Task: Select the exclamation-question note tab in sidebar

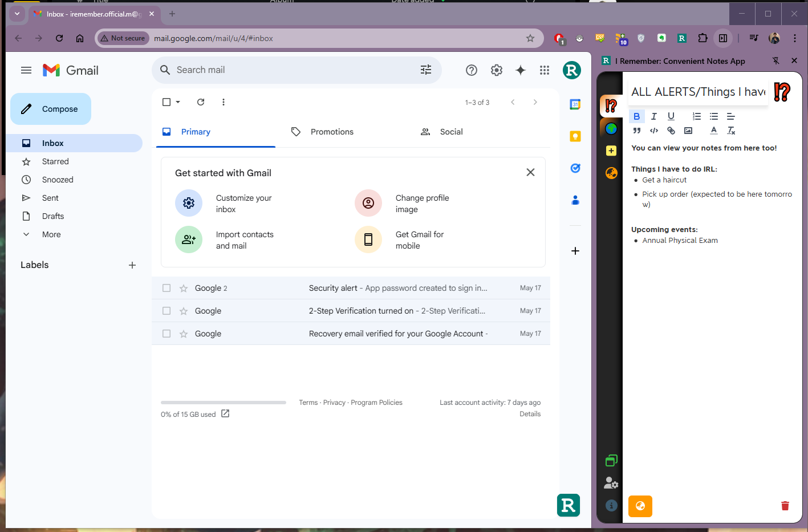Action: [611, 105]
